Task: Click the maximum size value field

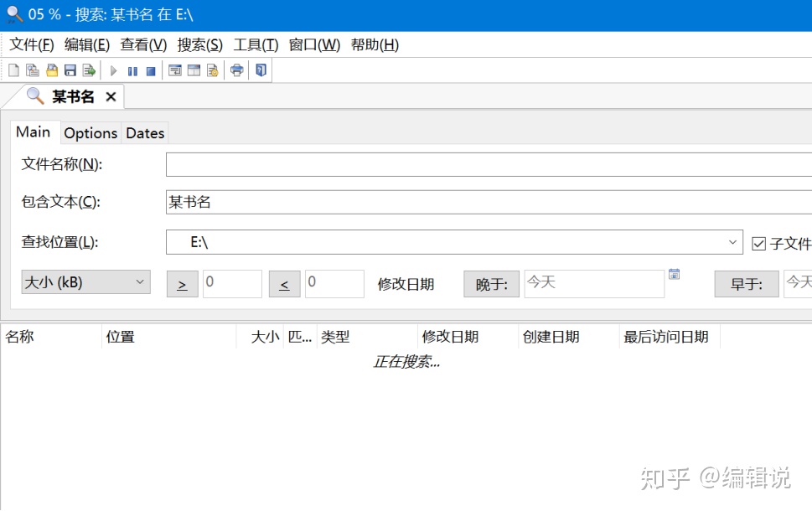Action: [x=334, y=284]
